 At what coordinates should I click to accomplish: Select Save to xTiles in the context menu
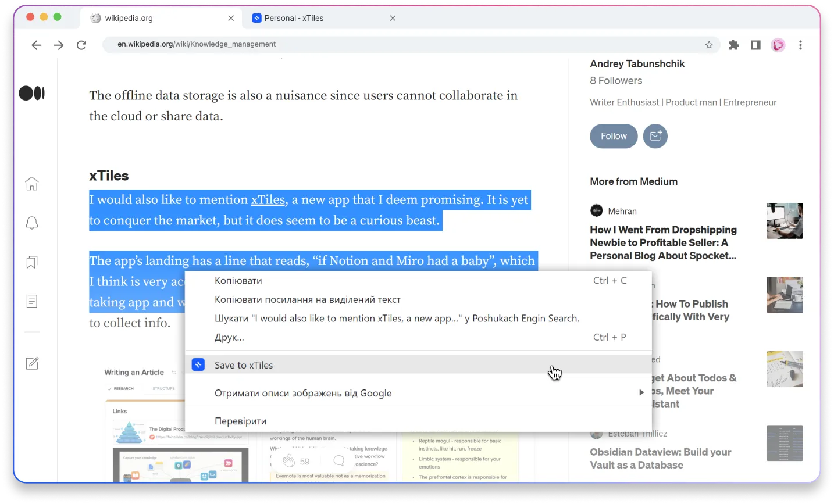click(244, 364)
